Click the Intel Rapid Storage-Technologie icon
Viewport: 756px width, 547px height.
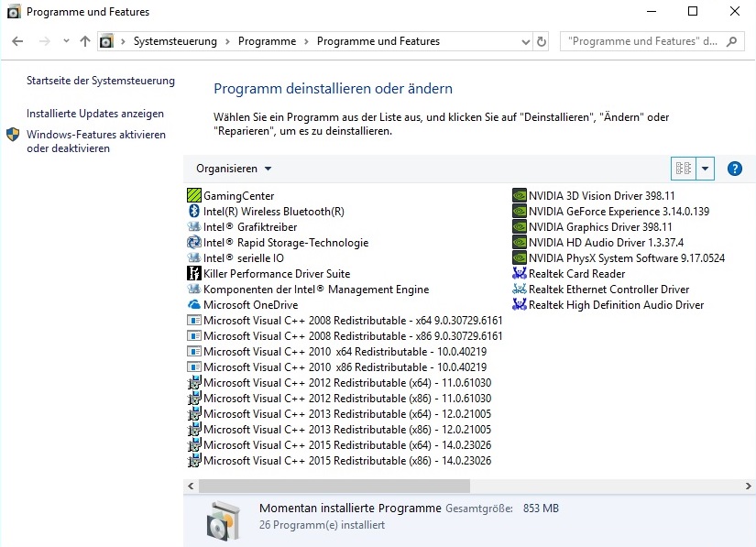pos(194,242)
